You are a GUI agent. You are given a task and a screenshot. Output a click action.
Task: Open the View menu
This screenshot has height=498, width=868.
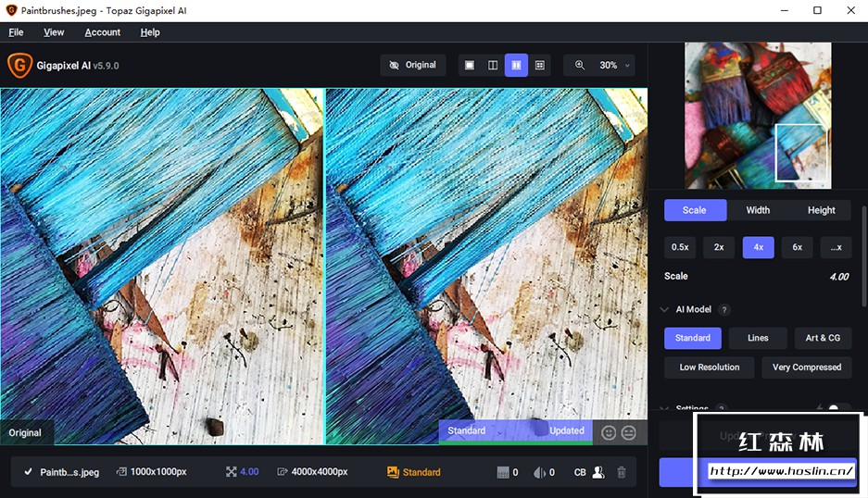pos(54,32)
